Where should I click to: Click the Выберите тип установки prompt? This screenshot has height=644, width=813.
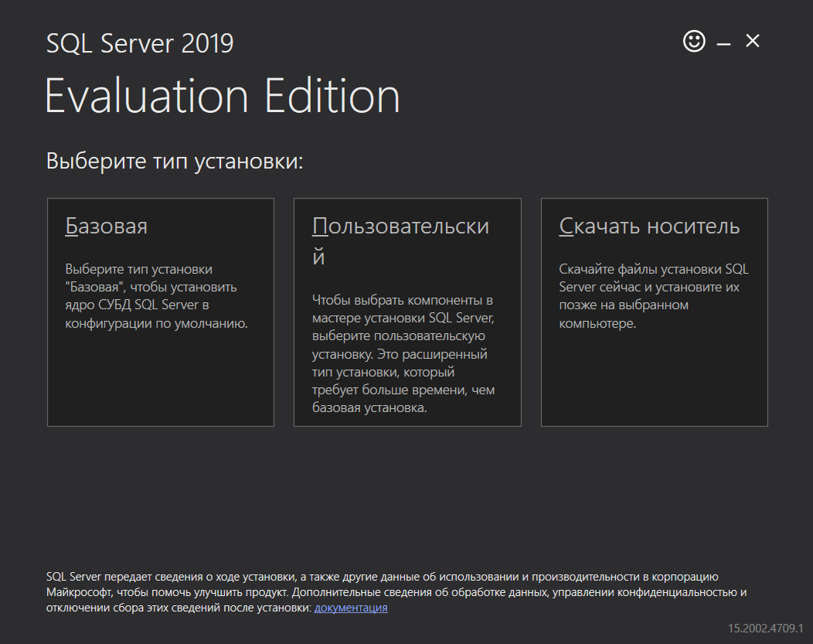tap(174, 162)
